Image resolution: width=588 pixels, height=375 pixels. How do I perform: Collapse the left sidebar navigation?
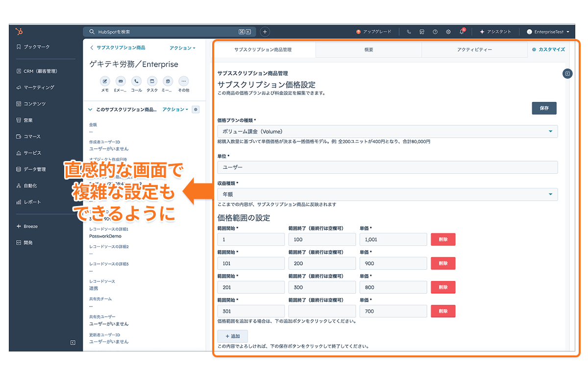[73, 343]
